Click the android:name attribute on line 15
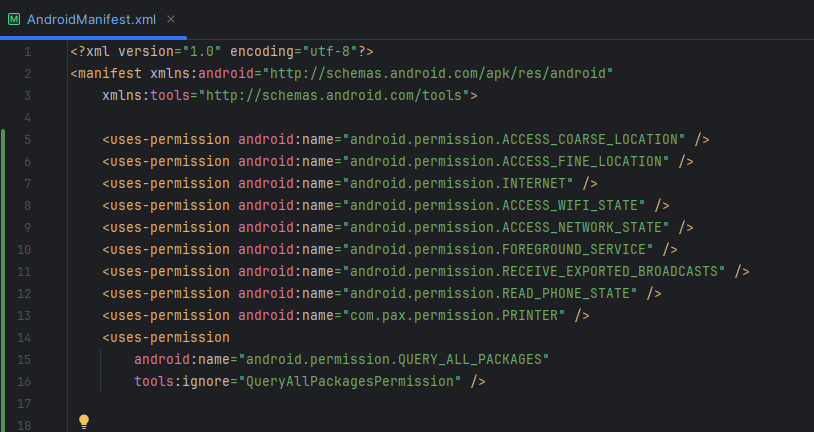 [182, 359]
